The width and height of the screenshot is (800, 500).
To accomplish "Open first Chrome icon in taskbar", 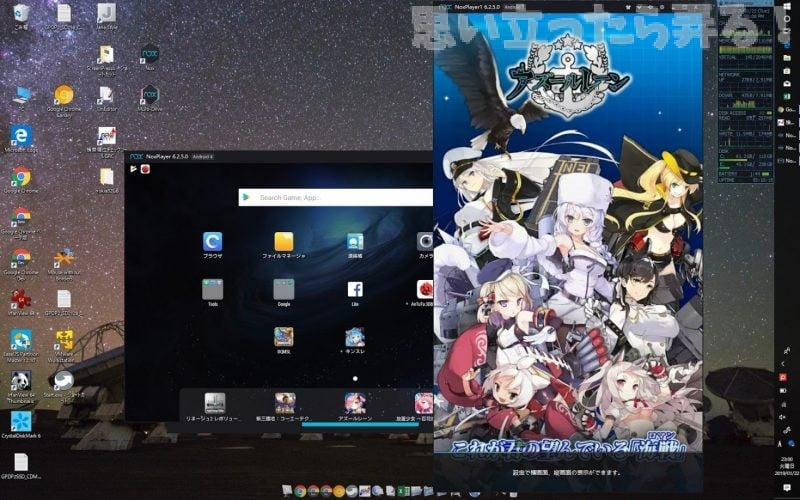I will point(300,491).
